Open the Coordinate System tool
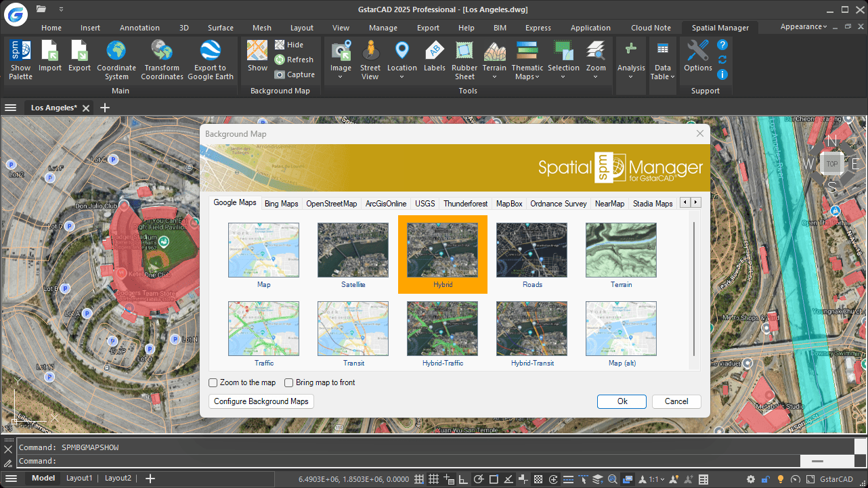The width and height of the screenshot is (868, 488). click(x=116, y=60)
